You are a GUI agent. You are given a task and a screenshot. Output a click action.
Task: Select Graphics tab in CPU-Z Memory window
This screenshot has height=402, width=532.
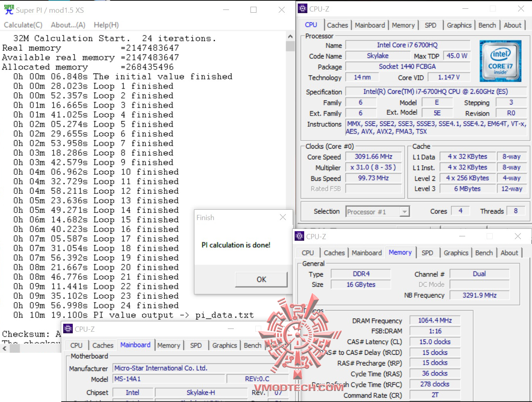pos(456,253)
